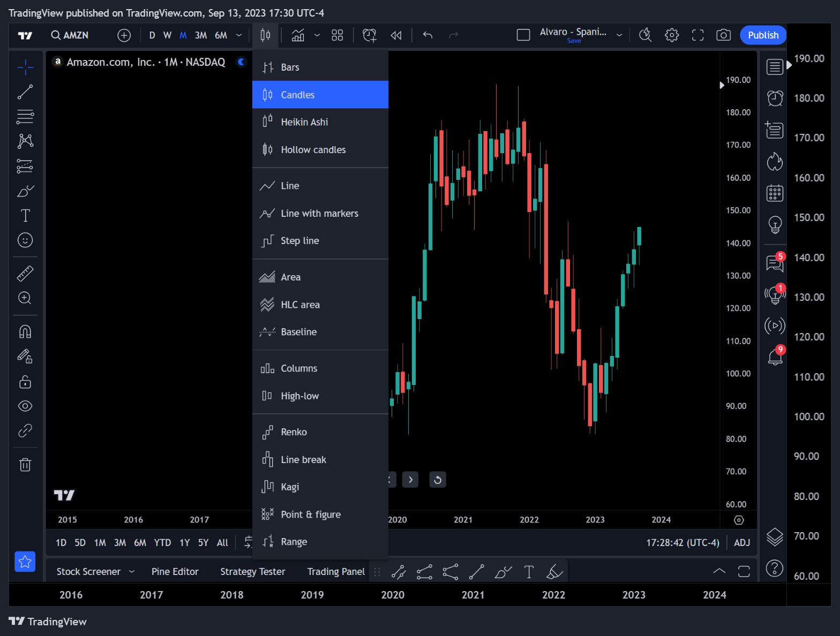Screen dimensions: 840x636
Task: Select the 3M interval in top toolbar
Action: pyautogui.click(x=201, y=35)
